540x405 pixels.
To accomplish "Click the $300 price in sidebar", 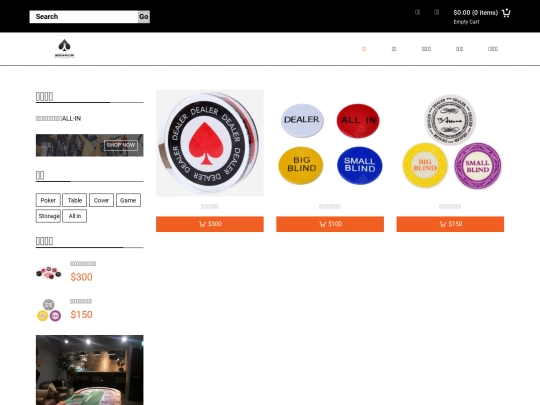I will [x=81, y=277].
